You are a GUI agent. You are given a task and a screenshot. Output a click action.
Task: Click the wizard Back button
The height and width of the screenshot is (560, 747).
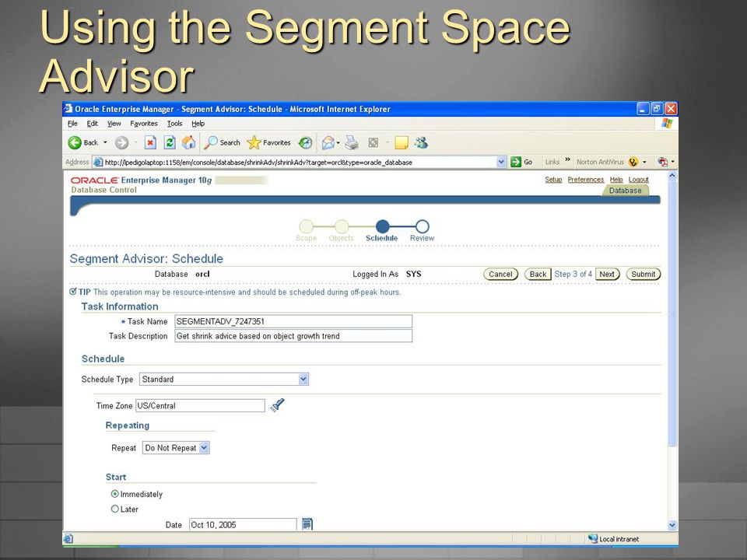coord(538,274)
